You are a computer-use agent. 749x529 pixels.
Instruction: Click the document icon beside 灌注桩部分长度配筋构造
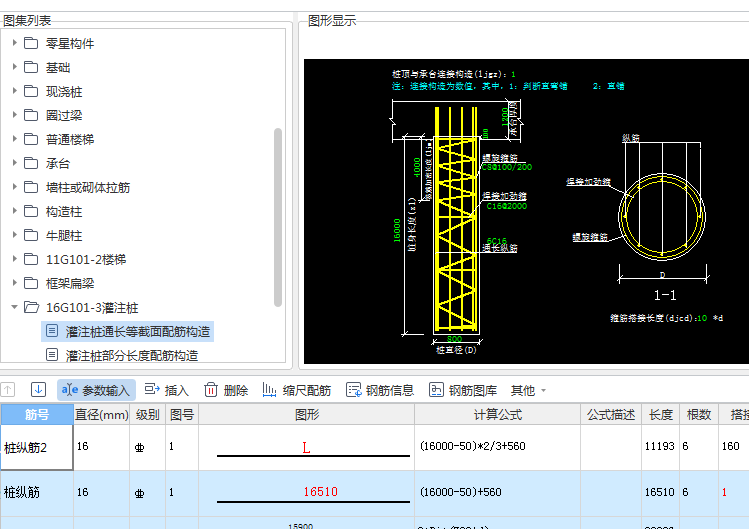click(52, 355)
